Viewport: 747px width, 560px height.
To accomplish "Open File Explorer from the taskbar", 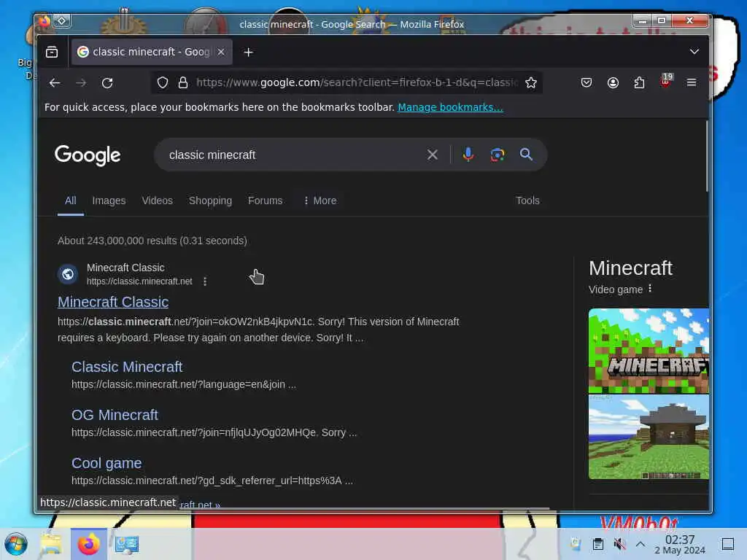I will click(x=51, y=544).
